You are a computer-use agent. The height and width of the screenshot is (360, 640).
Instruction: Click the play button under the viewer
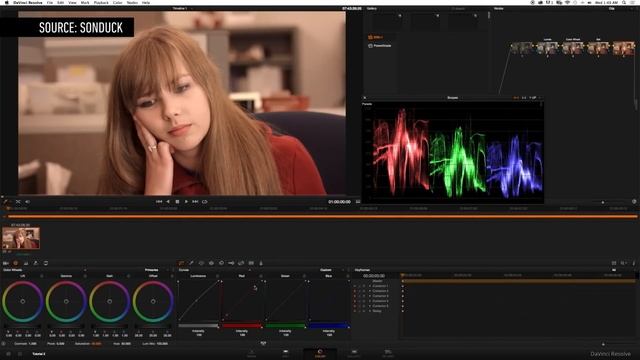186,202
